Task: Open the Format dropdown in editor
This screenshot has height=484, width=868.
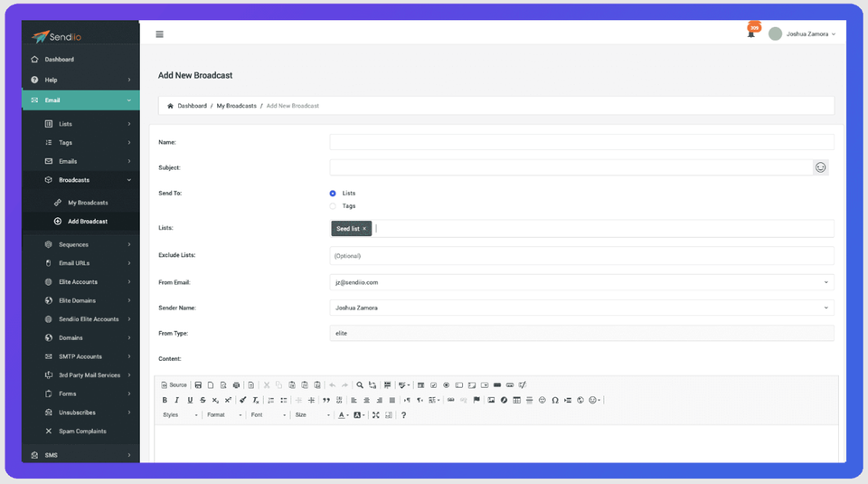Action: 224,414
